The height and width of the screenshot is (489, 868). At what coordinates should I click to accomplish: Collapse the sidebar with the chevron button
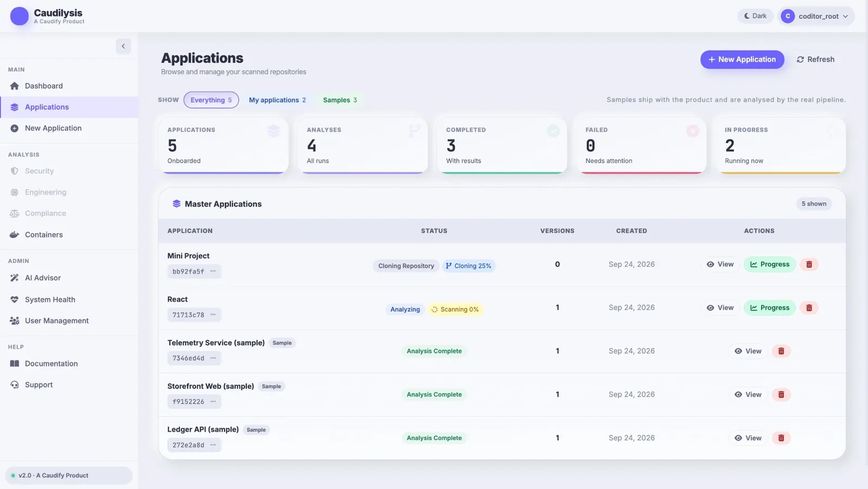pos(123,46)
